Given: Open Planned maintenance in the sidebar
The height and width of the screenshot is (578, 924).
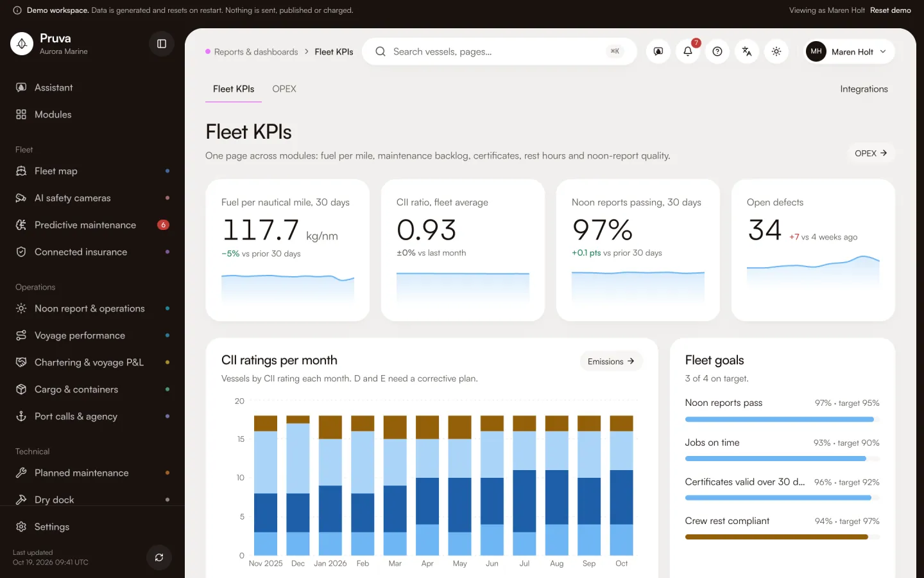Looking at the screenshot, I should click(92, 473).
